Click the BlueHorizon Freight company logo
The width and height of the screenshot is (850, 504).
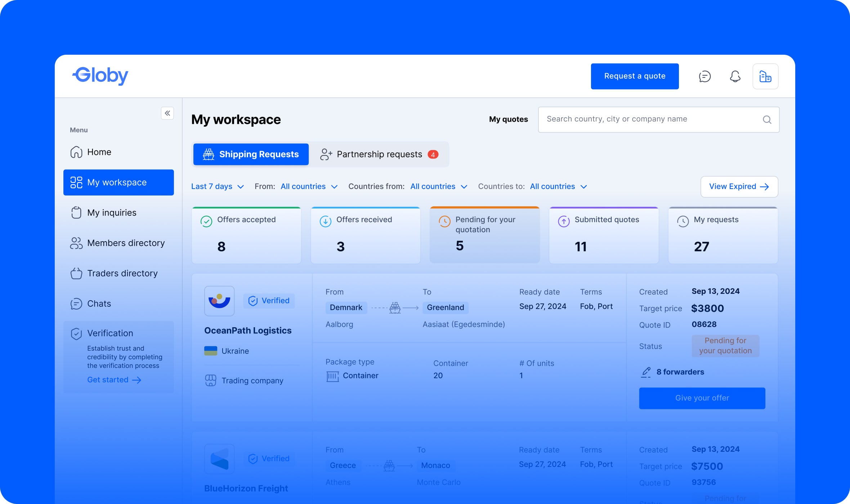(219, 459)
